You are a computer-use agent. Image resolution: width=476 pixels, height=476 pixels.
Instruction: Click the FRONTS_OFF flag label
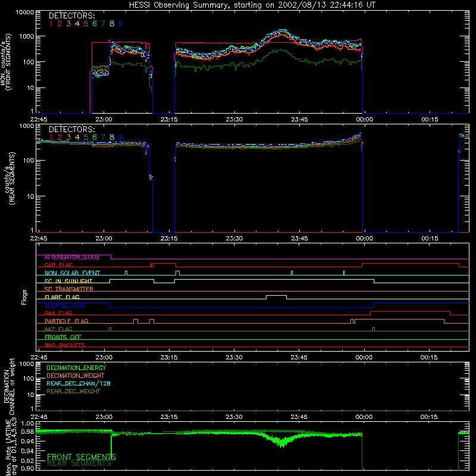click(x=63, y=337)
